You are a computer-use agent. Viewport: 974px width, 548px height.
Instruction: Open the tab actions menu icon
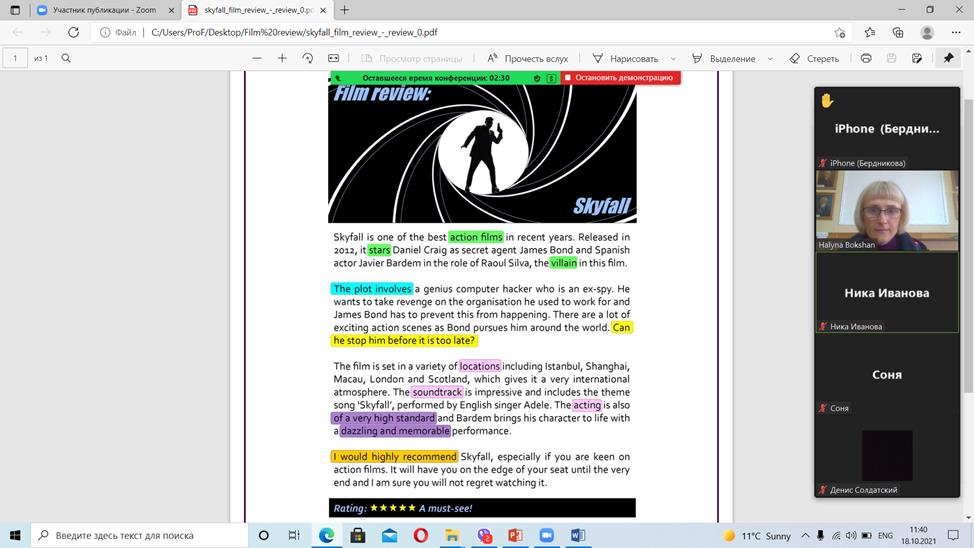pyautogui.click(x=15, y=10)
